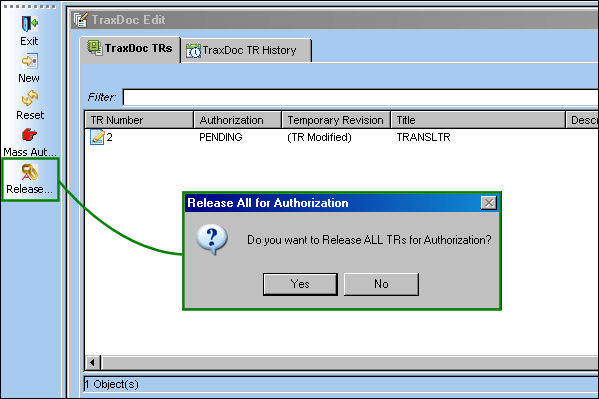This screenshot has height=399, width=599.
Task: Click the Reset arrows icon
Action: pos(30,98)
